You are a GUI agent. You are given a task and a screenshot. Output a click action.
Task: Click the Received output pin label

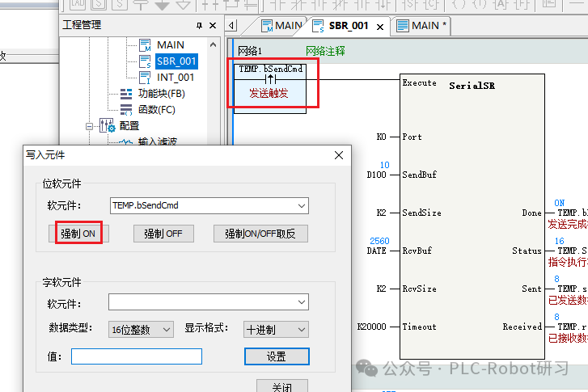pos(522,327)
